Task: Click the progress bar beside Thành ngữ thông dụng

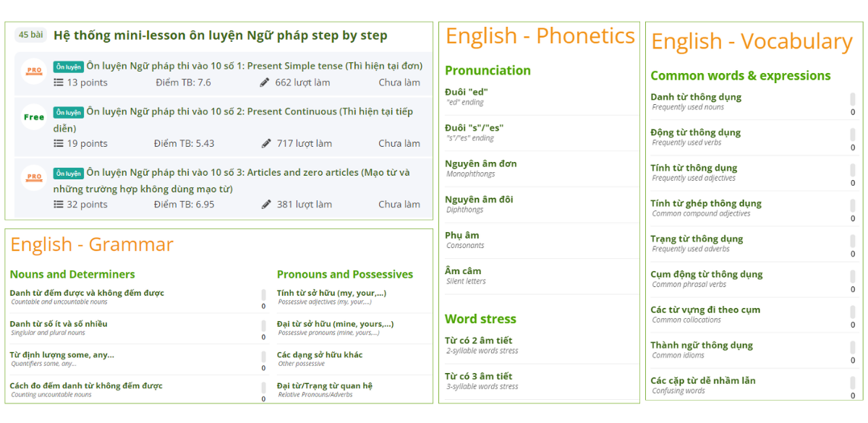Action: tap(851, 349)
